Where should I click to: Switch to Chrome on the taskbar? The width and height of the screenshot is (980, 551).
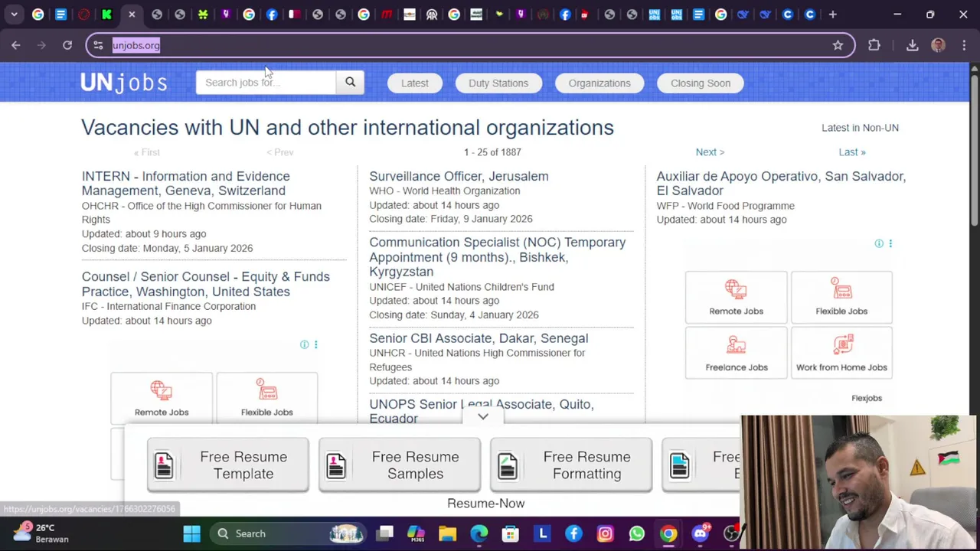pyautogui.click(x=668, y=533)
